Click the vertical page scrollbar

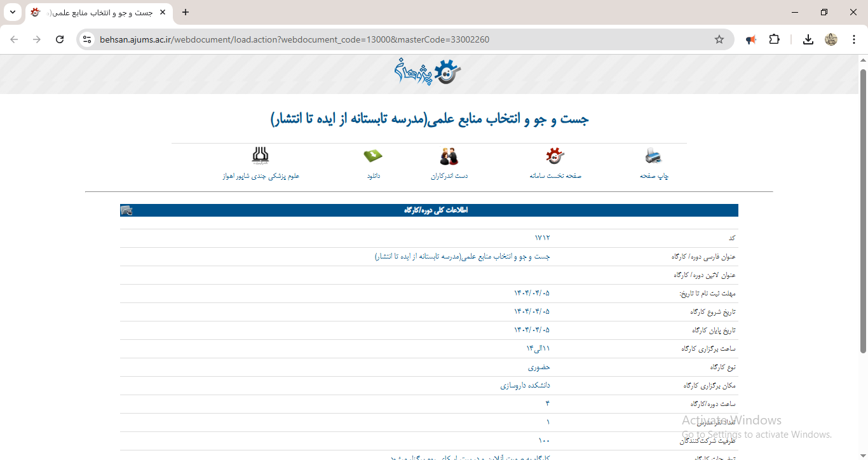tap(863, 210)
